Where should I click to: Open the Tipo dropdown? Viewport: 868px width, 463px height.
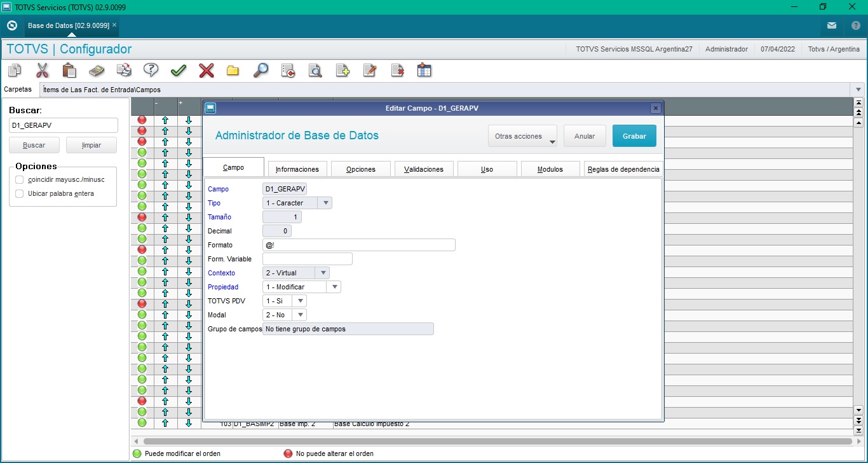coord(325,203)
